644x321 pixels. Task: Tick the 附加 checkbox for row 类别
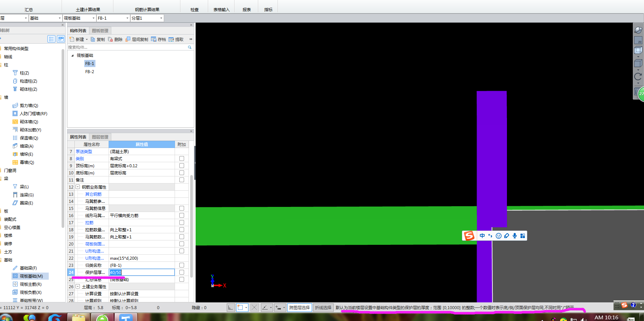pos(182,158)
